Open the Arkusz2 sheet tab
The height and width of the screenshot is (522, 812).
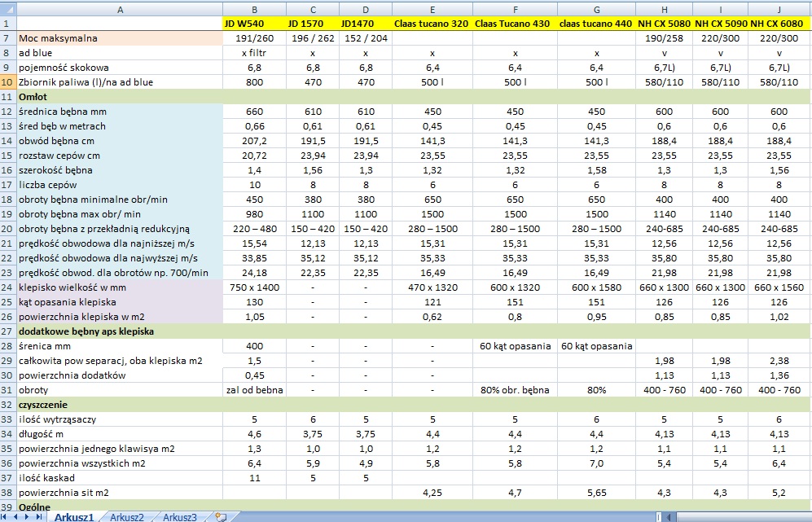(x=127, y=517)
